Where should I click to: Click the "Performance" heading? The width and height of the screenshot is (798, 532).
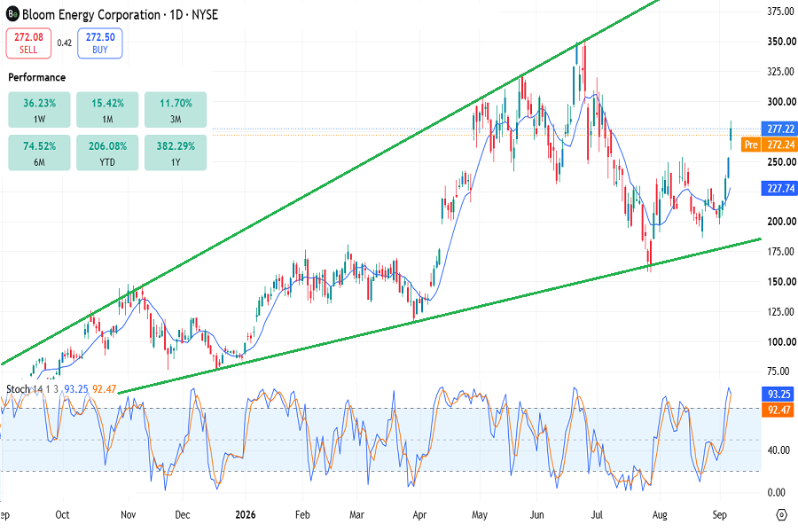pyautogui.click(x=36, y=77)
